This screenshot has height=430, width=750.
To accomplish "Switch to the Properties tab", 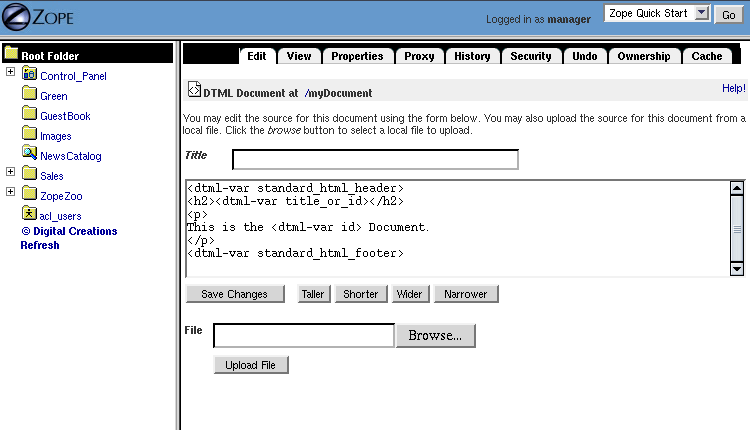I will [x=357, y=56].
